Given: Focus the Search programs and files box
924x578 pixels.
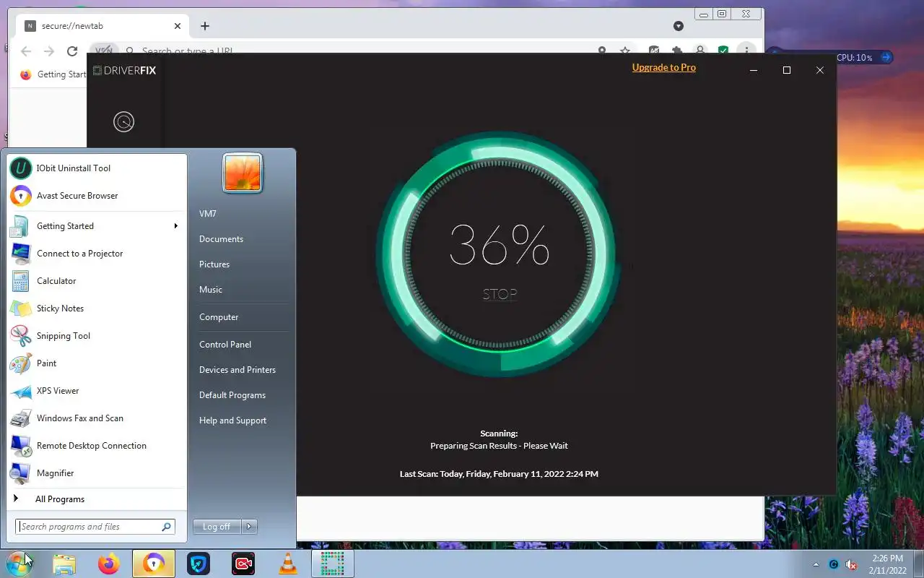Looking at the screenshot, I should [95, 527].
